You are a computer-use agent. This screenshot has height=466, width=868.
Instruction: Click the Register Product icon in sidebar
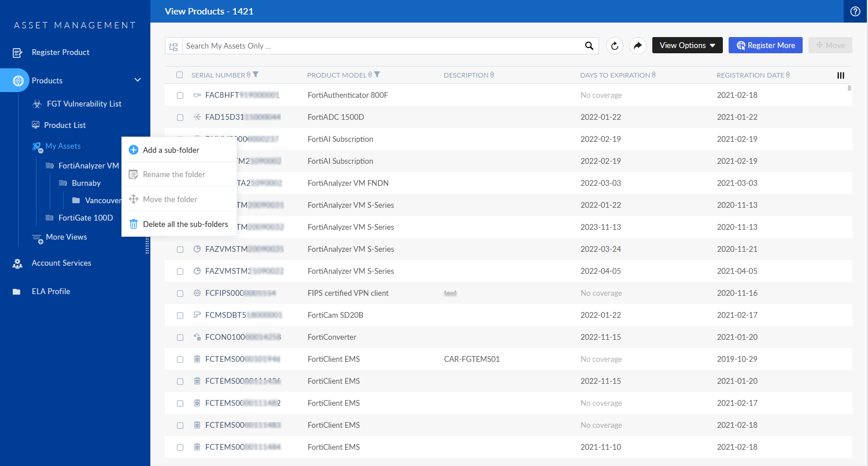[x=17, y=52]
